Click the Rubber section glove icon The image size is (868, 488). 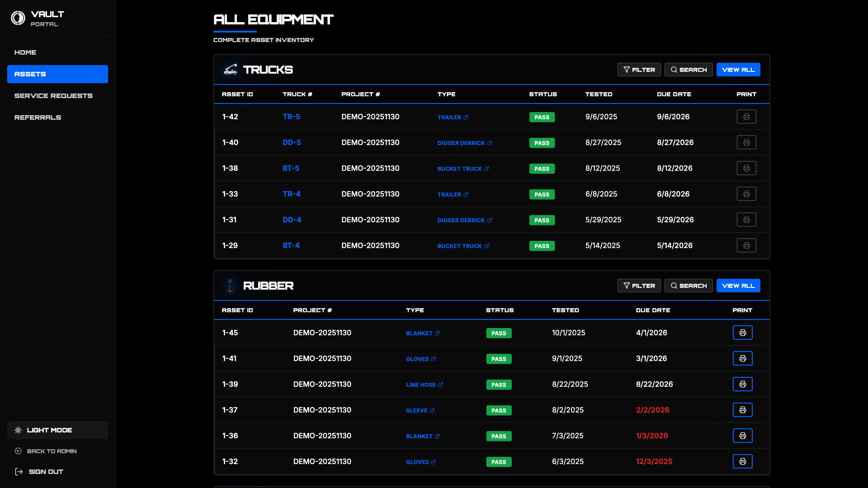(x=230, y=286)
